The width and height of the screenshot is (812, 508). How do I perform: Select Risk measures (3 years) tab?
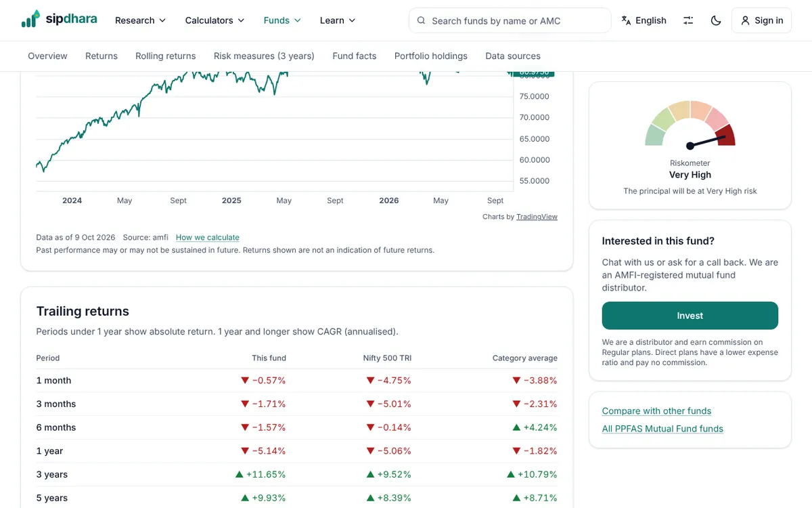[264, 56]
